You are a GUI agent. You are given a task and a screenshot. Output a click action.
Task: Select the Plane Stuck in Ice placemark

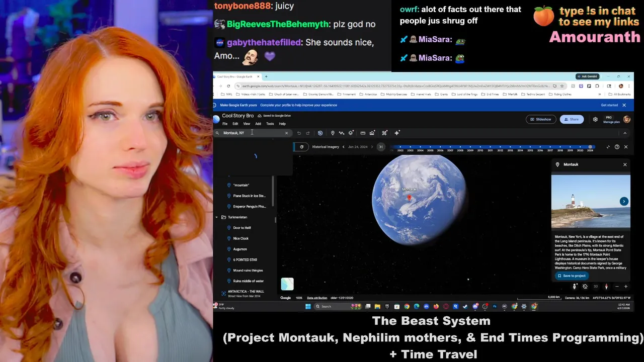(249, 196)
